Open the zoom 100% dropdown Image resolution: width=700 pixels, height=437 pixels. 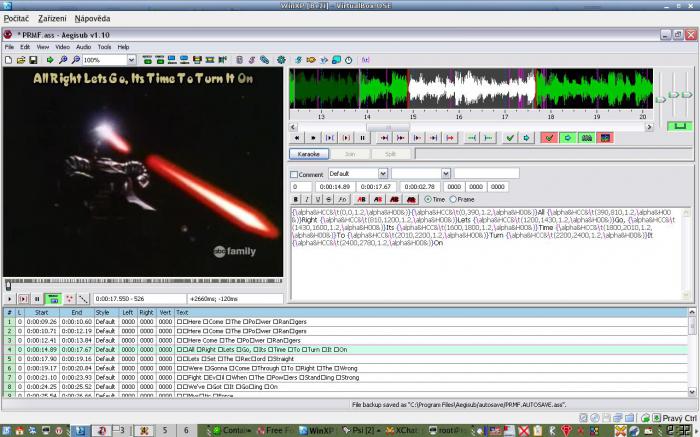[131, 60]
